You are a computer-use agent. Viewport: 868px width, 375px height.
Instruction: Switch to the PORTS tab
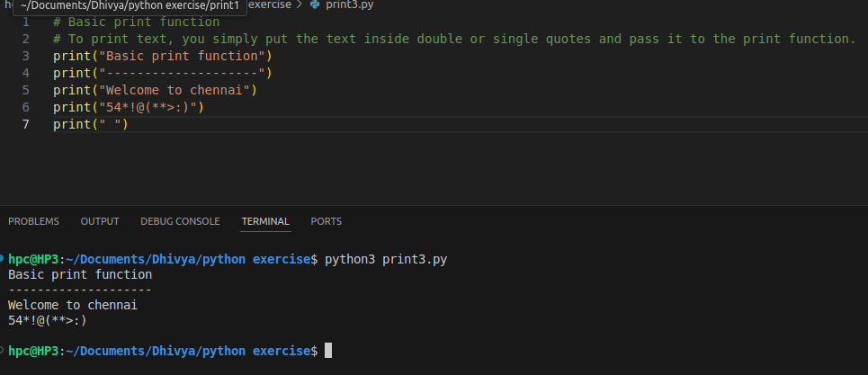pyautogui.click(x=326, y=221)
